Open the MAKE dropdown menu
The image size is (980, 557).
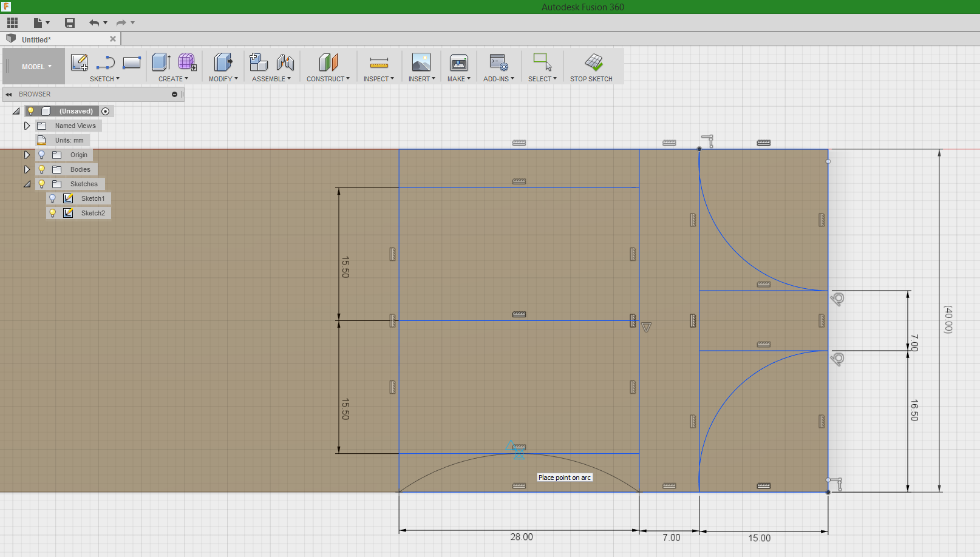tap(459, 79)
